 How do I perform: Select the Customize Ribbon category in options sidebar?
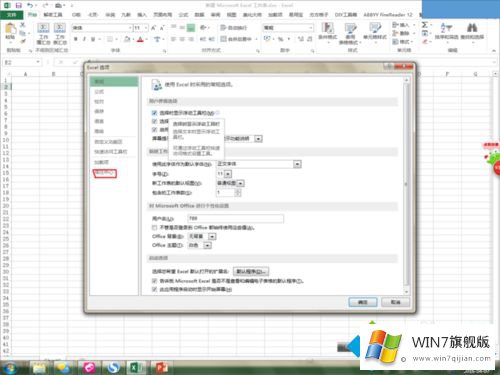[108, 142]
